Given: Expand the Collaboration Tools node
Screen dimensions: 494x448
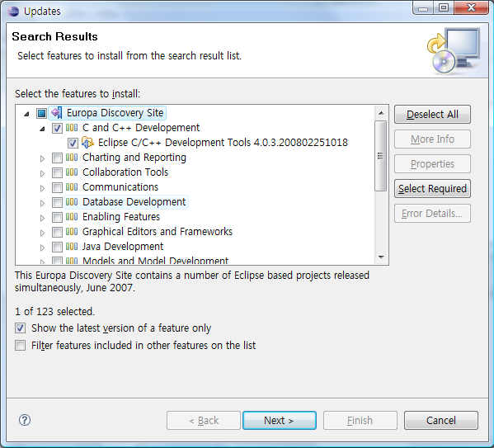Looking at the screenshot, I should [x=42, y=173].
